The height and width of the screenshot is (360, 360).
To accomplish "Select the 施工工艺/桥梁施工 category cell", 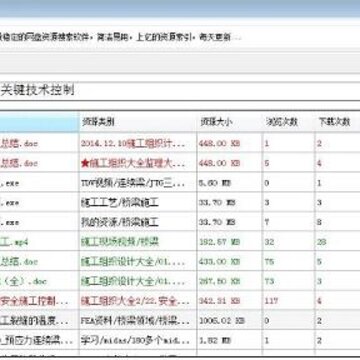I will [x=138, y=202].
